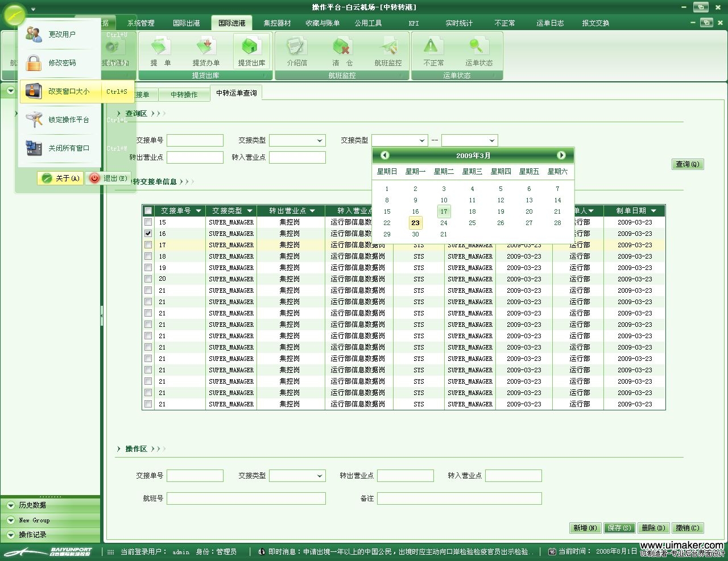
Task: Click the 查询(Q) button
Action: coord(688,164)
